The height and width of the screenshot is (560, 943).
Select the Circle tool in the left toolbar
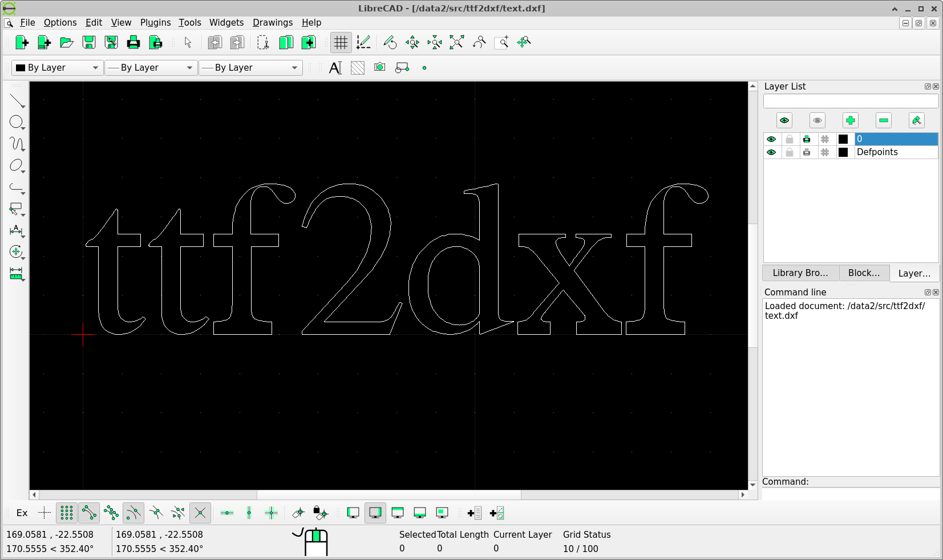click(17, 122)
